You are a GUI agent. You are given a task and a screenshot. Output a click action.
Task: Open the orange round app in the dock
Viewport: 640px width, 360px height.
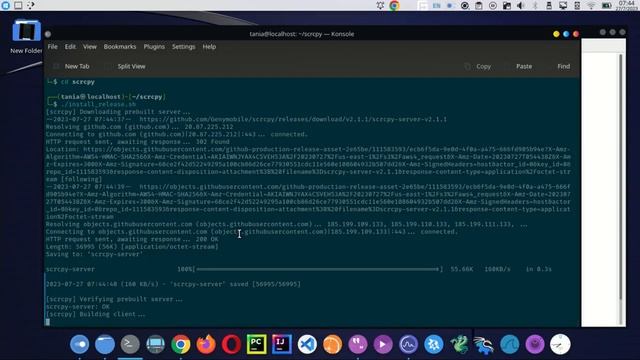click(332, 344)
